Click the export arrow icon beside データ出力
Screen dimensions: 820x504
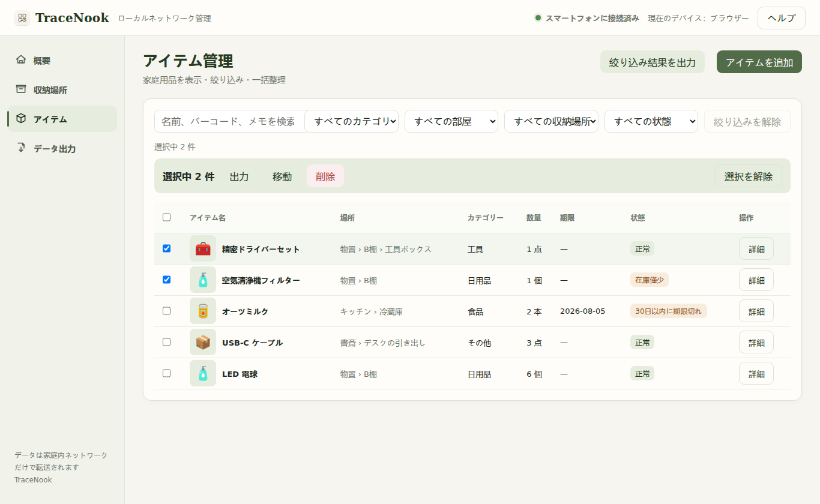[x=21, y=148]
